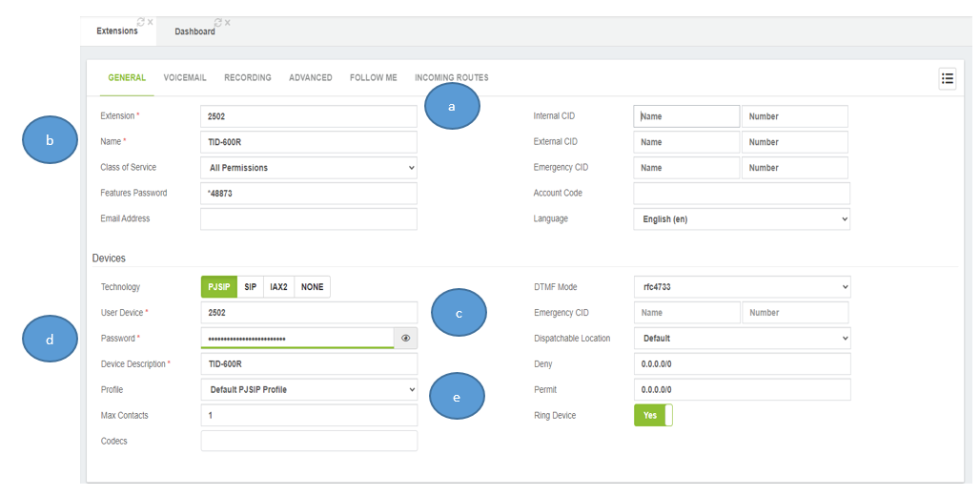Click the Internal CID Name field
This screenshot has width=980, height=496.
[686, 116]
